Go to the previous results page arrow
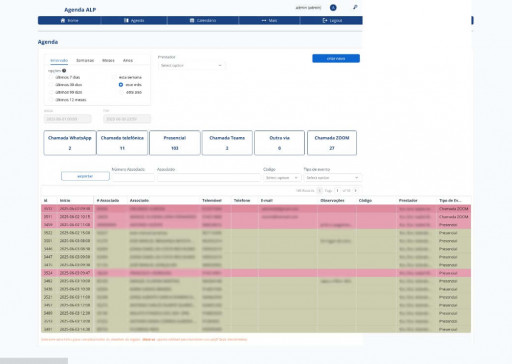 click(319, 191)
